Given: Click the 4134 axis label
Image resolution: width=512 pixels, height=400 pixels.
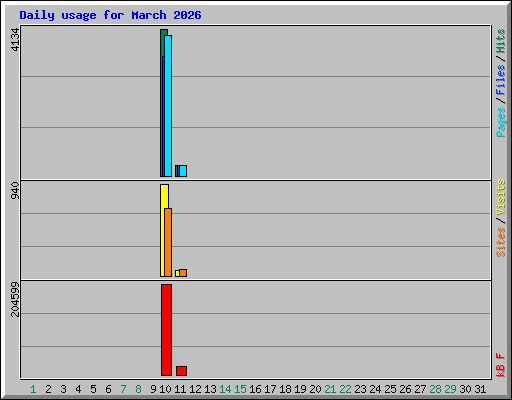Looking at the screenshot, I should (x=15, y=40).
